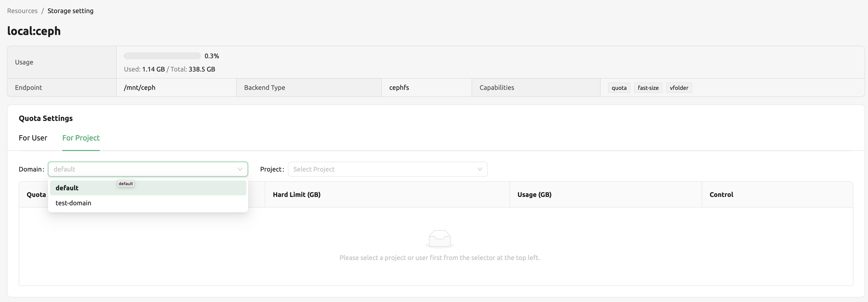Click the quota capability tag
The height and width of the screenshot is (302, 868).
[619, 88]
